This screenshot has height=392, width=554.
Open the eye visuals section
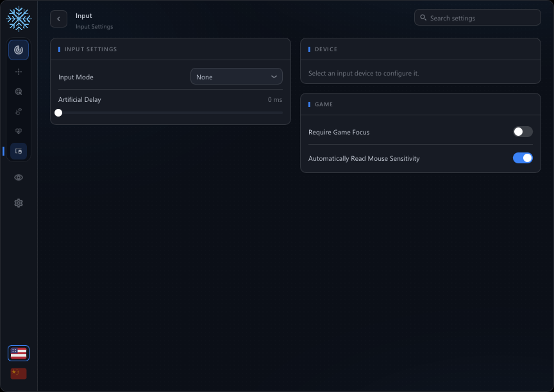point(19,177)
